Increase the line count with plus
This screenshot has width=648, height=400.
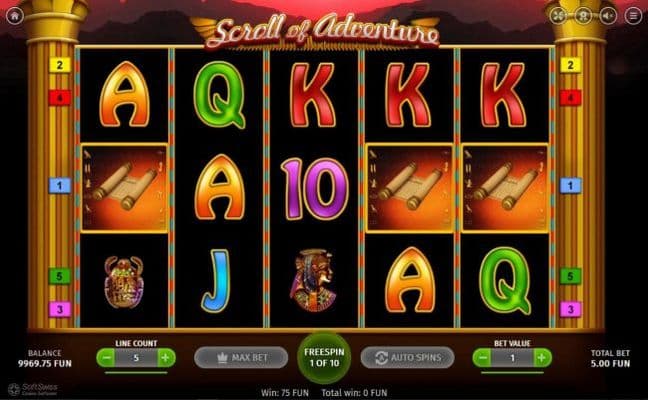click(x=166, y=358)
